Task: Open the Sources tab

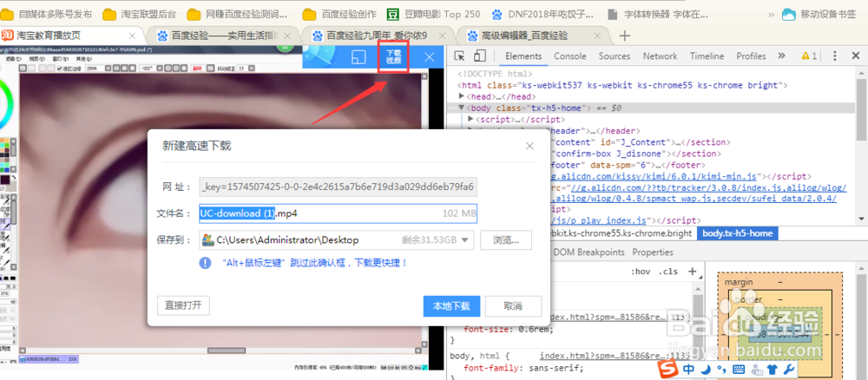Action: pyautogui.click(x=615, y=56)
